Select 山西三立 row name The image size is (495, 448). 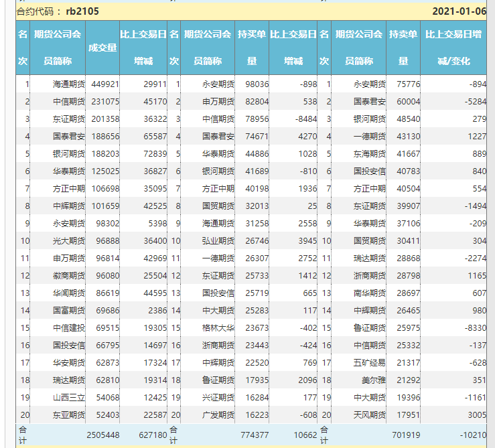(69, 397)
